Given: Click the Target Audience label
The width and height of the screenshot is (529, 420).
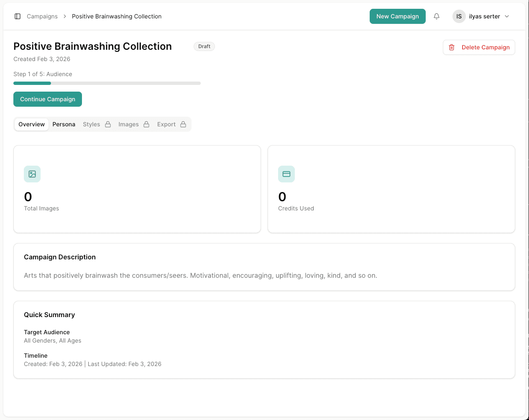Looking at the screenshot, I should click(47, 332).
